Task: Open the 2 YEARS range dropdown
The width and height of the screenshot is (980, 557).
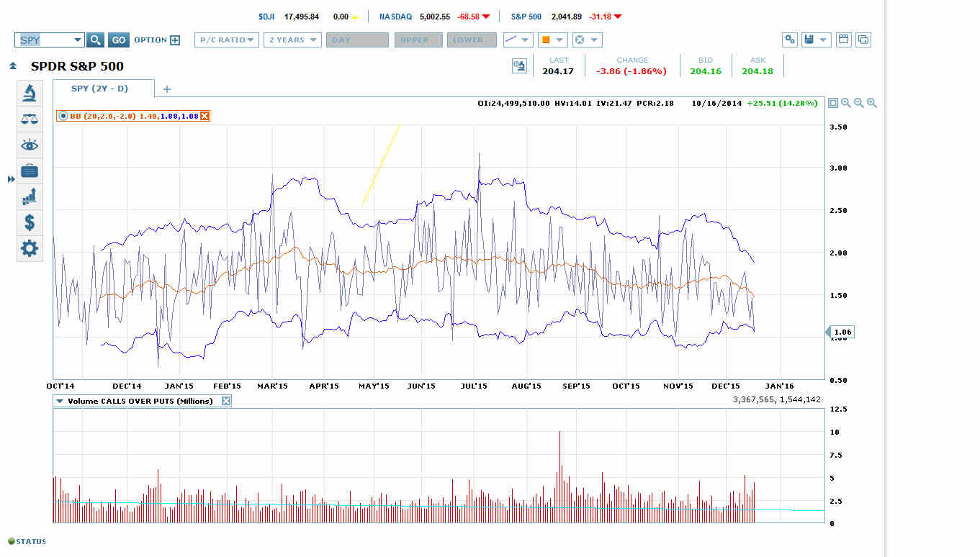Action: point(292,40)
